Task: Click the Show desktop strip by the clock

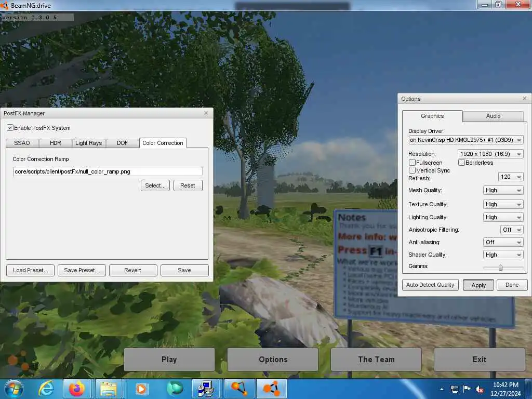Action: 529,389
